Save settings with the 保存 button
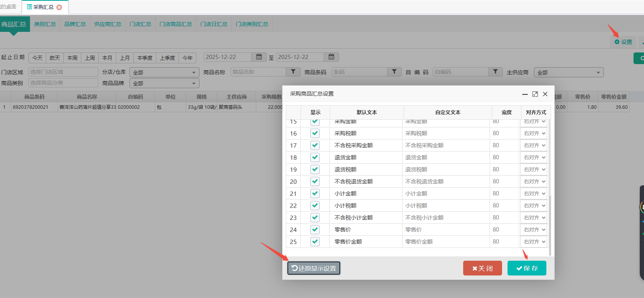The height and width of the screenshot is (298, 644). (527, 268)
